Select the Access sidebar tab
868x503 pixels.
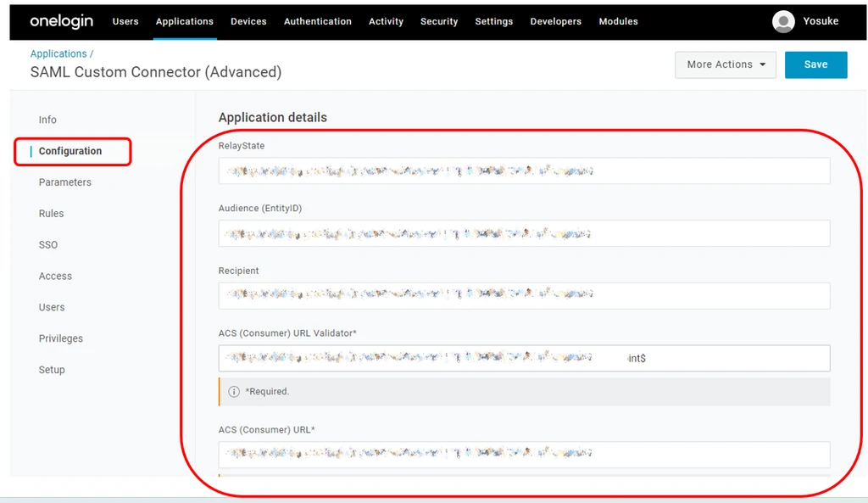click(x=55, y=276)
